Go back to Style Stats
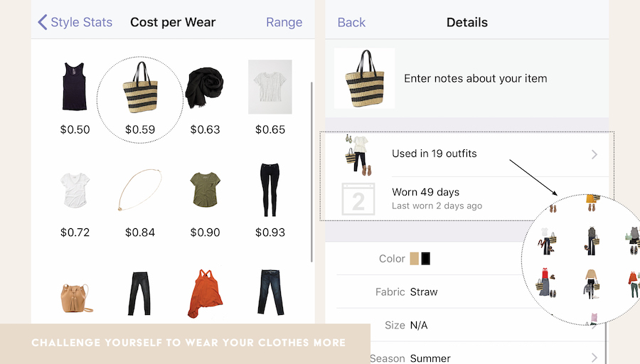Screen dimensions: 640x364 (75, 22)
